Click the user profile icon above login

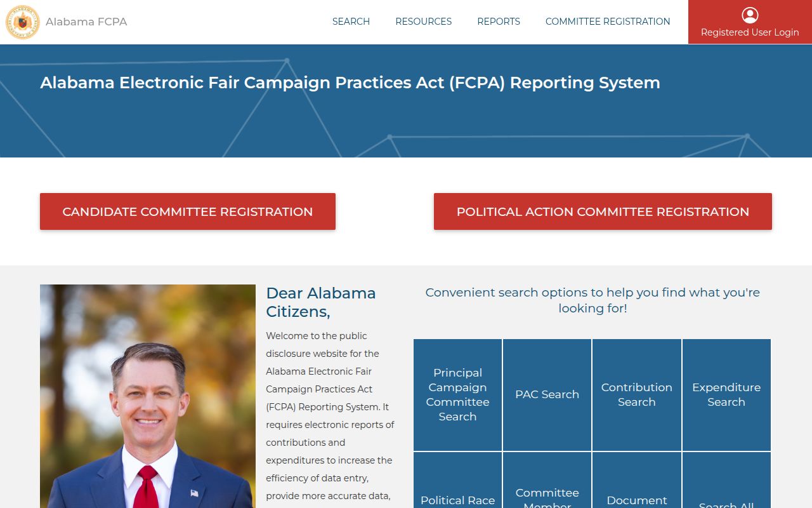[x=750, y=15]
